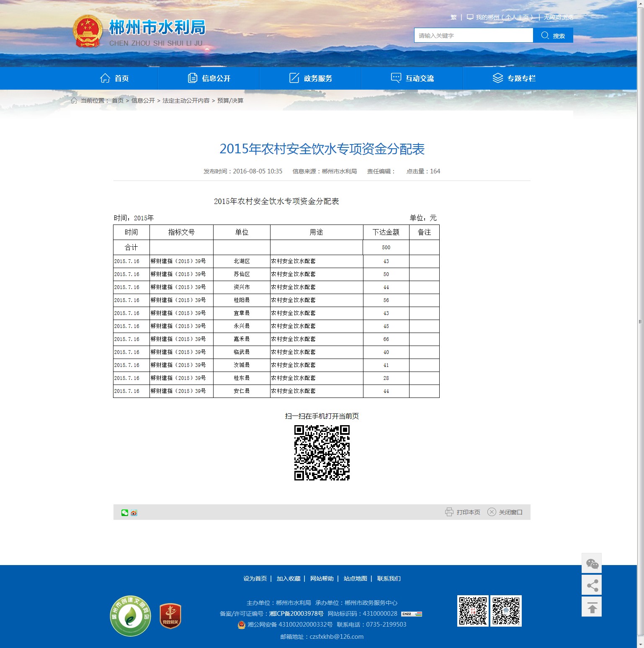Click the floating WeChat icon on right side
The height and width of the screenshot is (648, 644).
[x=592, y=563]
